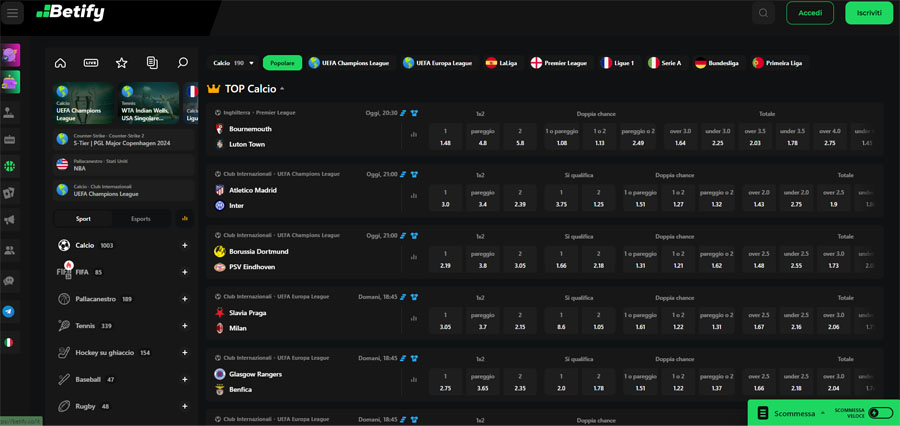Open the Borussia Dortmund team name
This screenshot has height=426, width=900.
259,251
